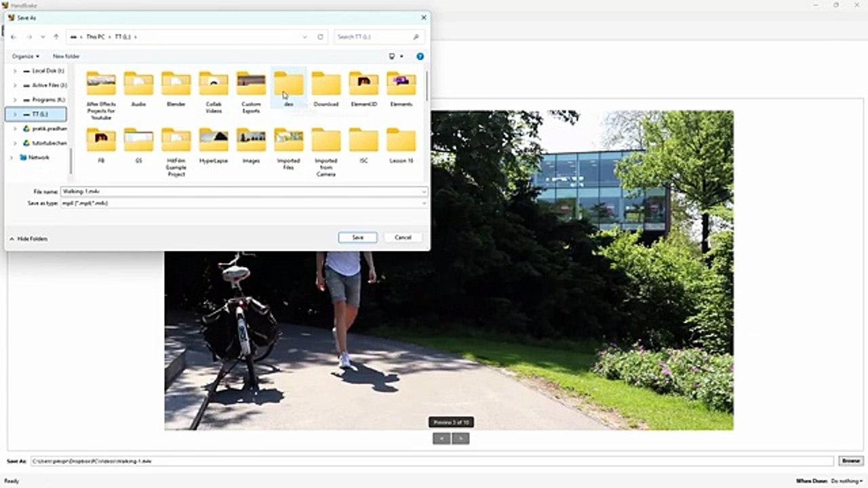The height and width of the screenshot is (488, 868).
Task: Click the change view layout icon
Action: 391,56
